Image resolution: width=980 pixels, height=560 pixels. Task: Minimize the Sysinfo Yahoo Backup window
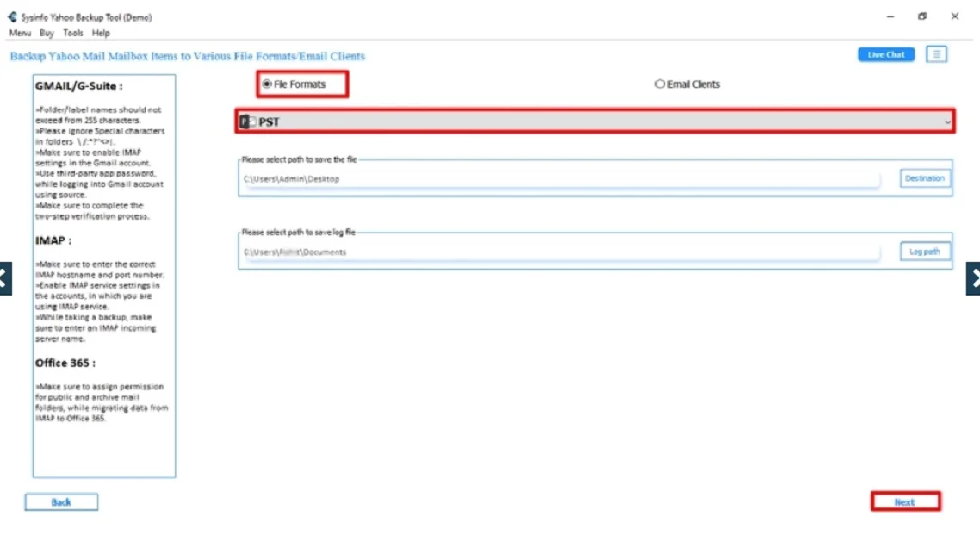(890, 17)
